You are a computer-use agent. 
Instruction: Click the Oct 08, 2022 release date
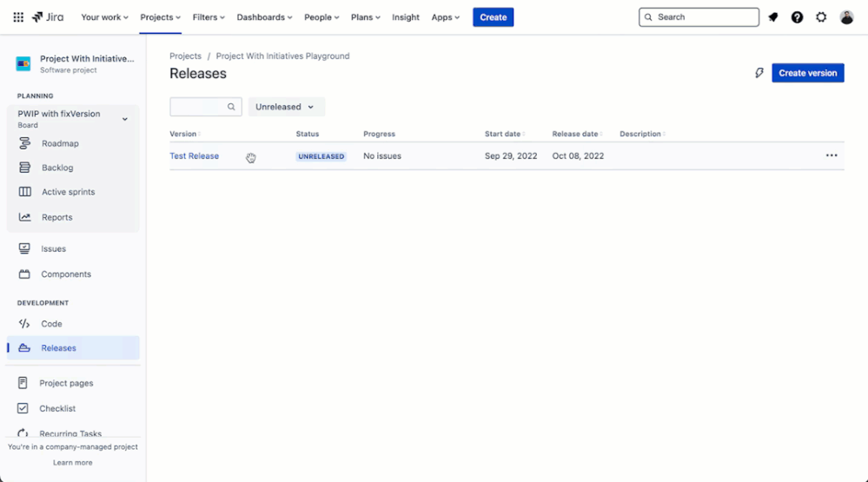pyautogui.click(x=578, y=156)
